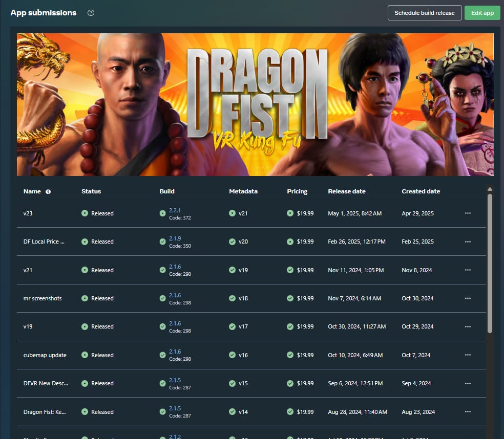
Task: Click the $19.99 price in v19 row
Action: 305,326
